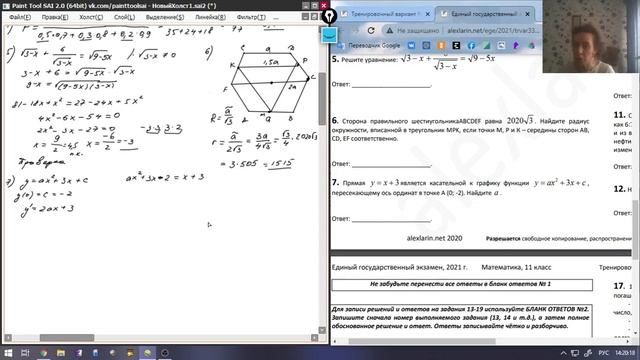The image size is (640, 360).
Task: Click the link-shaped tray icon
Action: 588,353
